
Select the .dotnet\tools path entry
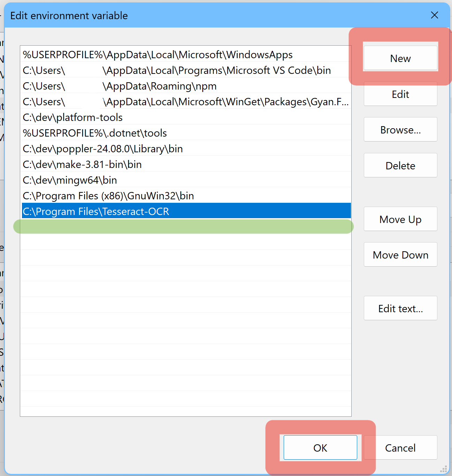(x=95, y=133)
